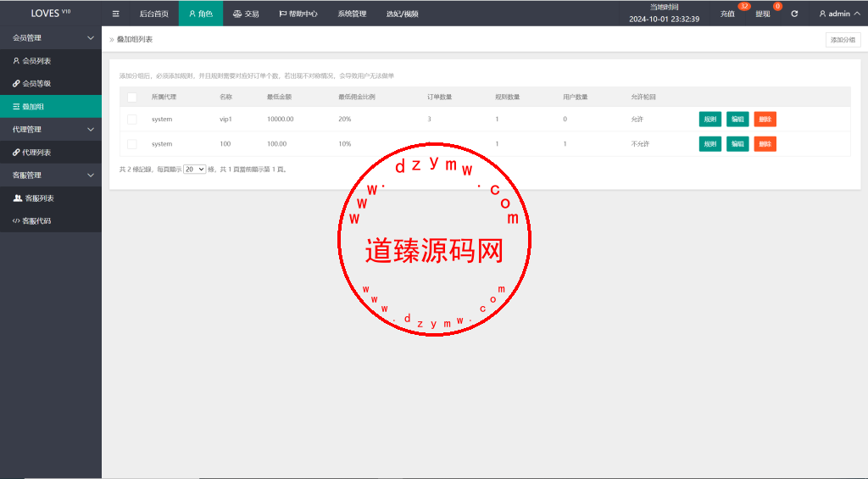This screenshot has height=479, width=868.
Task: Click 编辑 button for the 不允许 row
Action: click(x=738, y=144)
